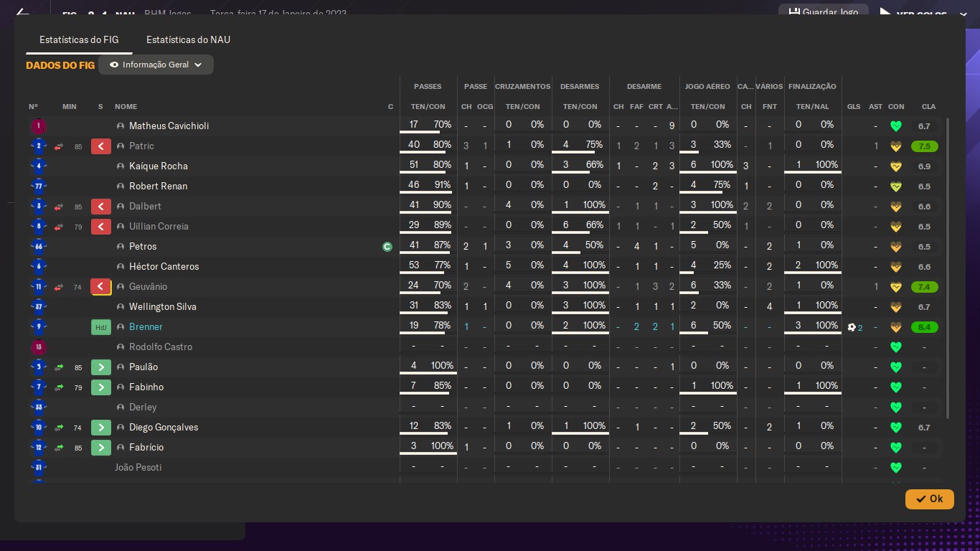The image size is (980, 551).
Task: Click the CRUZAMENTOS column group header
Action: coord(522,87)
